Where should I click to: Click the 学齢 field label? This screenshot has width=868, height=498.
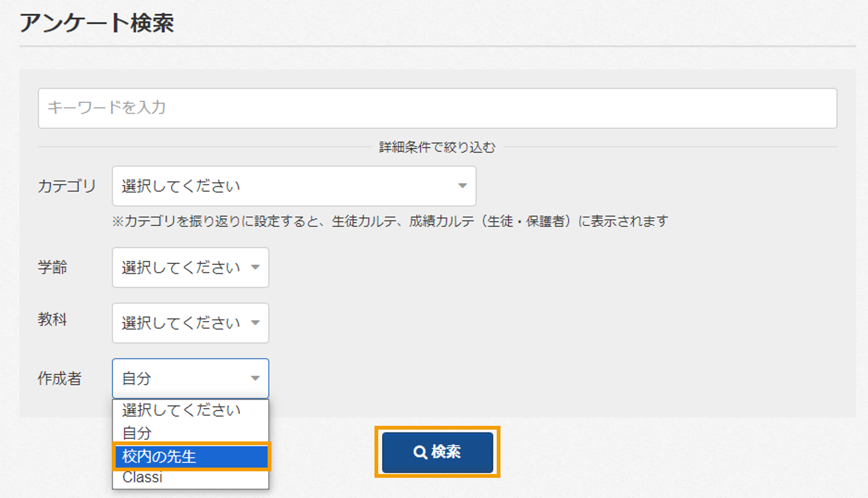[x=52, y=267]
